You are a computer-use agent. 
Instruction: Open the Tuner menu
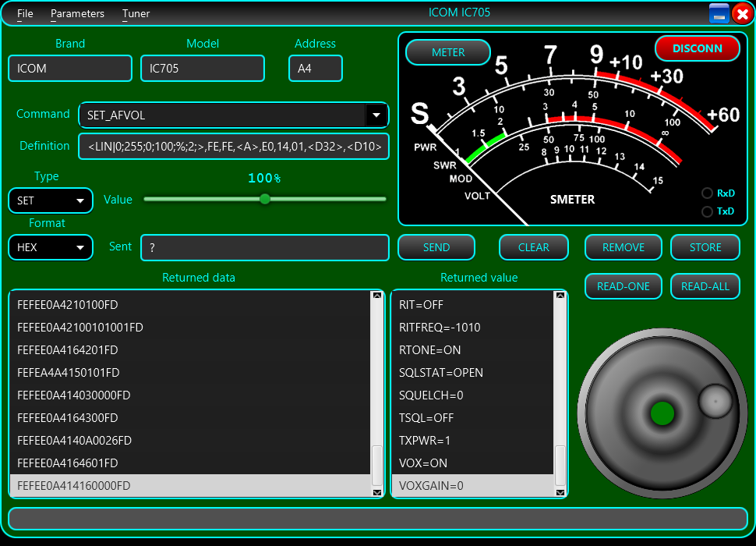136,13
